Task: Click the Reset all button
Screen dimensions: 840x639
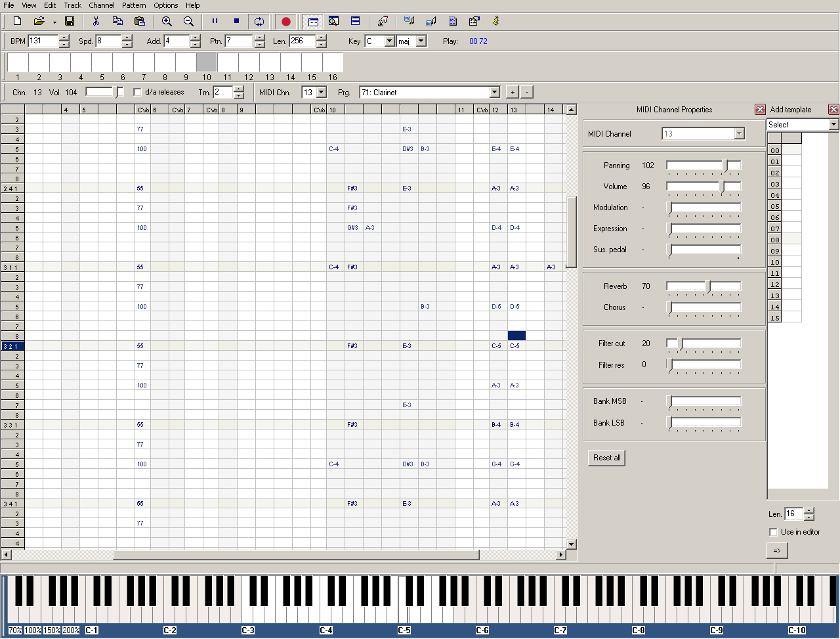Action: point(606,458)
